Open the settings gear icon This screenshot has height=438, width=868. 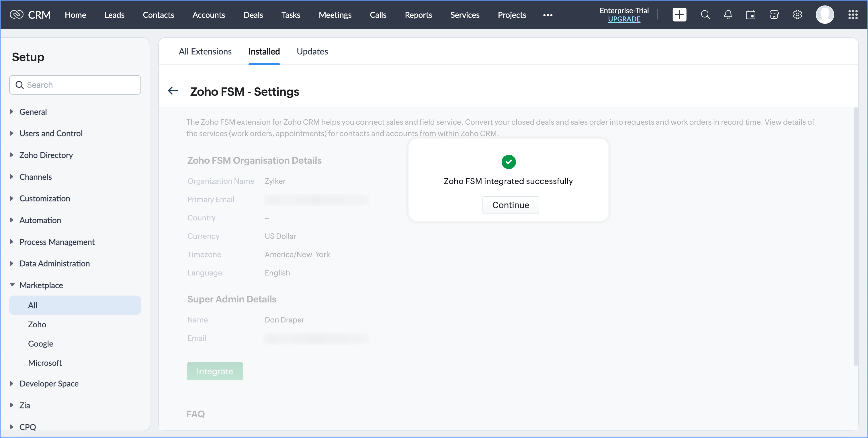tap(797, 15)
